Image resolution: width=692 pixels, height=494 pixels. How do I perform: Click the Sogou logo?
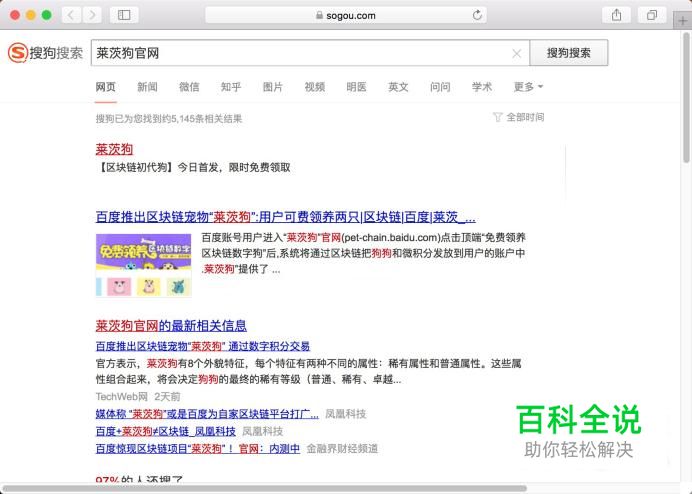tap(45, 53)
